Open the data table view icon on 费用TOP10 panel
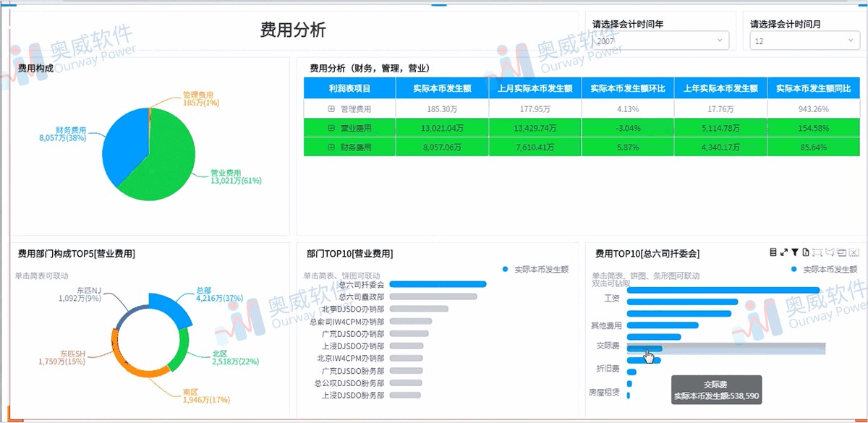Viewport: 868px width, 423px height. (773, 252)
